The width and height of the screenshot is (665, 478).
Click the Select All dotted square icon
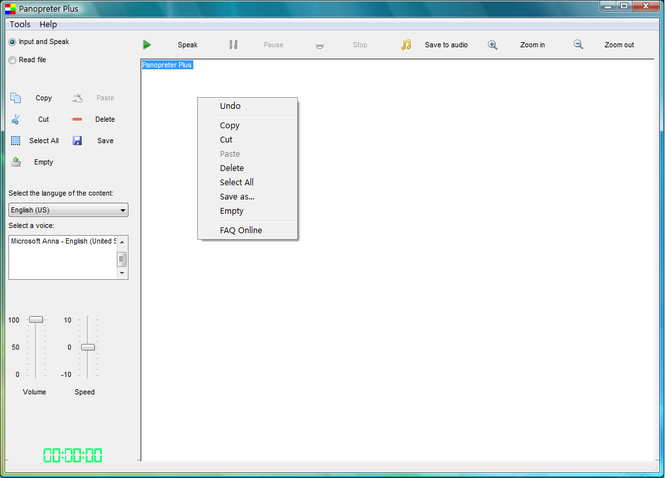[x=15, y=140]
